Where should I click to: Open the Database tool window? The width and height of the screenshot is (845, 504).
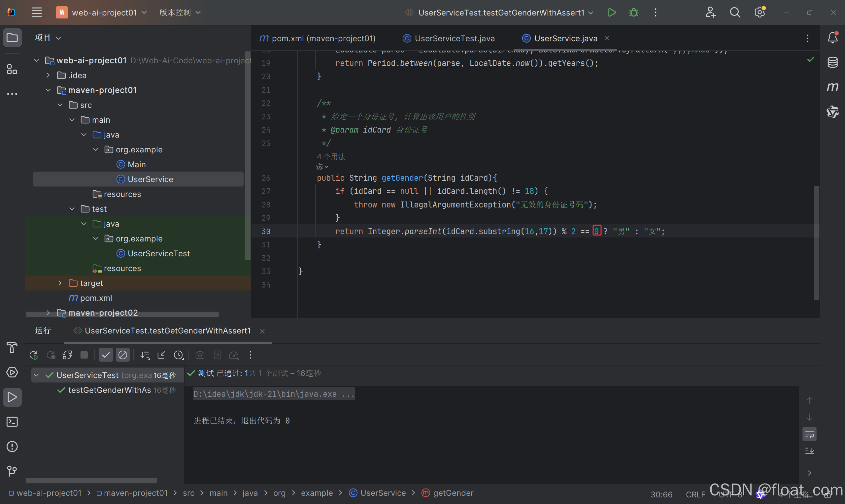[832, 62]
